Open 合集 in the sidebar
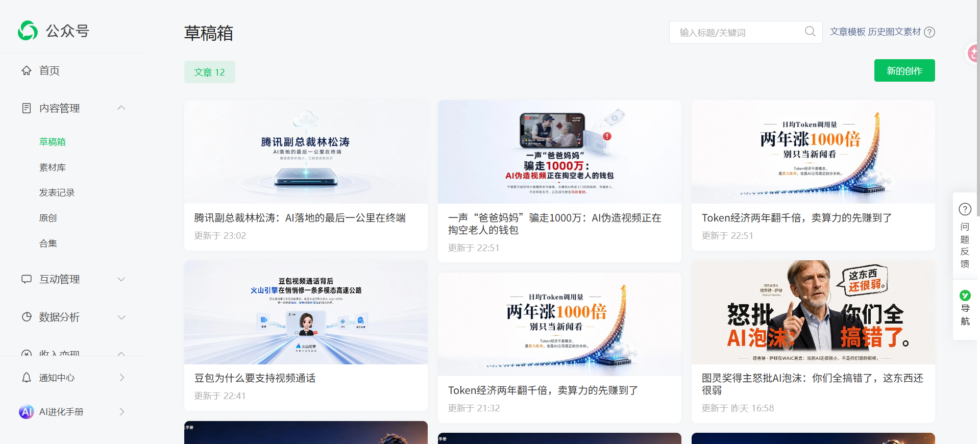The height and width of the screenshot is (444, 980). tap(48, 243)
